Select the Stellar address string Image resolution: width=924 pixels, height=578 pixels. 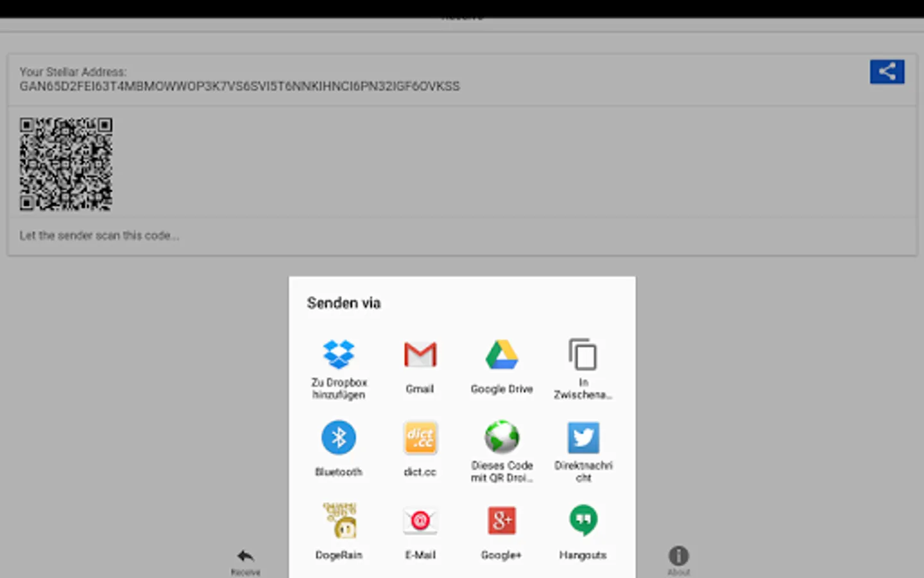coord(239,86)
